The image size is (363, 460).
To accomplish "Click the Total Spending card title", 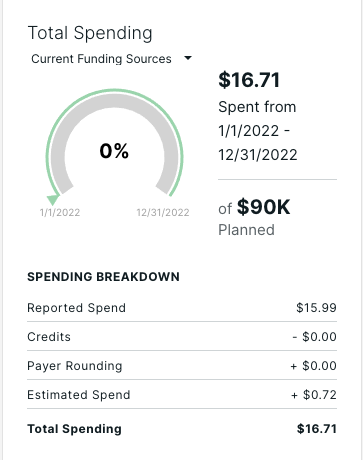I will pos(90,33).
